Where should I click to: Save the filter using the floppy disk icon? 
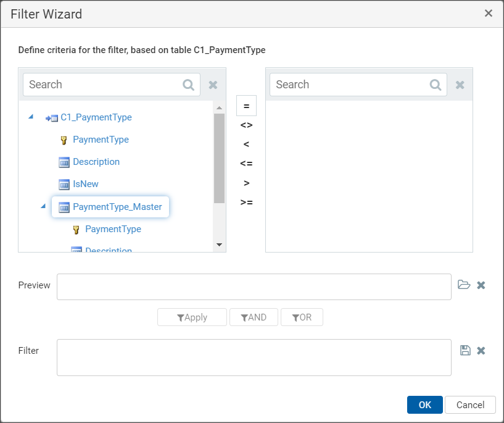pyautogui.click(x=465, y=350)
